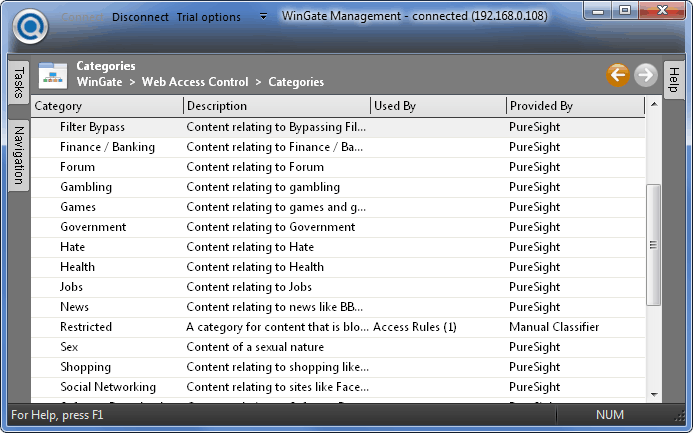Sort by the Description column header

[x=277, y=106]
